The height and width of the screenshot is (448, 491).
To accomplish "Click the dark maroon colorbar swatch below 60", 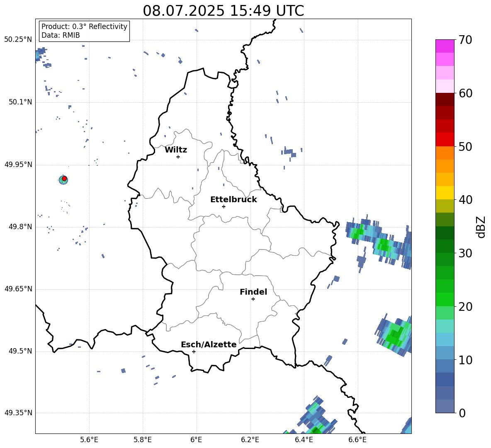I will pyautogui.click(x=445, y=99).
